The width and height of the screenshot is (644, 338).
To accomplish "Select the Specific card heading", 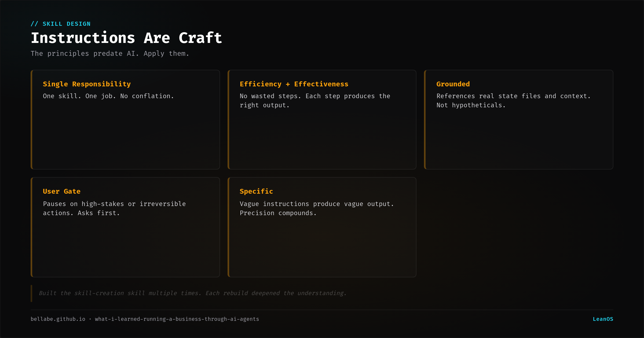I will [256, 191].
